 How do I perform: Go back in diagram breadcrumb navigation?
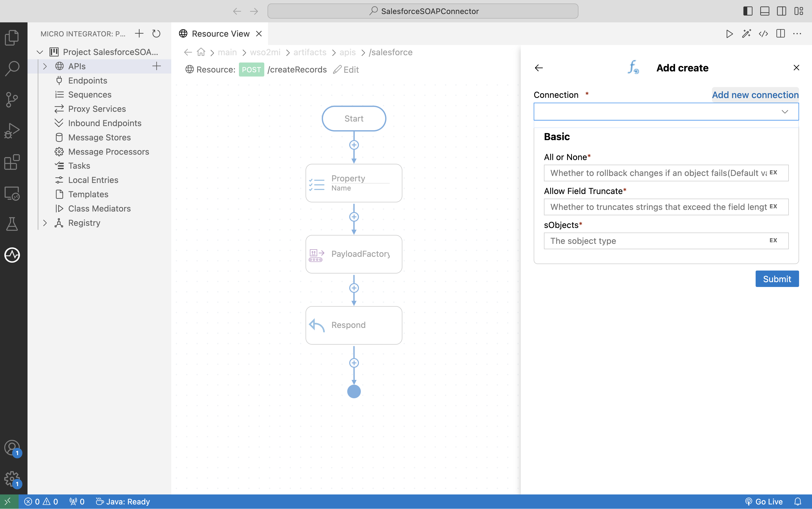click(188, 52)
